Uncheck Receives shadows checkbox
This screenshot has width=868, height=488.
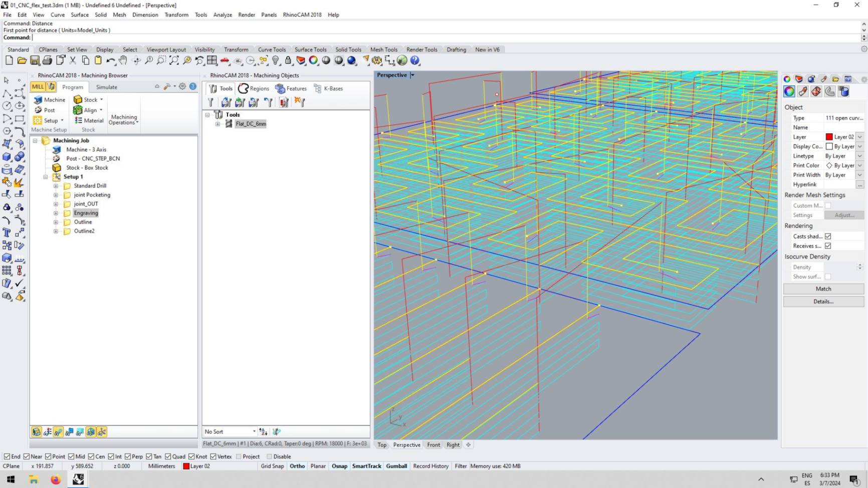[x=828, y=246]
